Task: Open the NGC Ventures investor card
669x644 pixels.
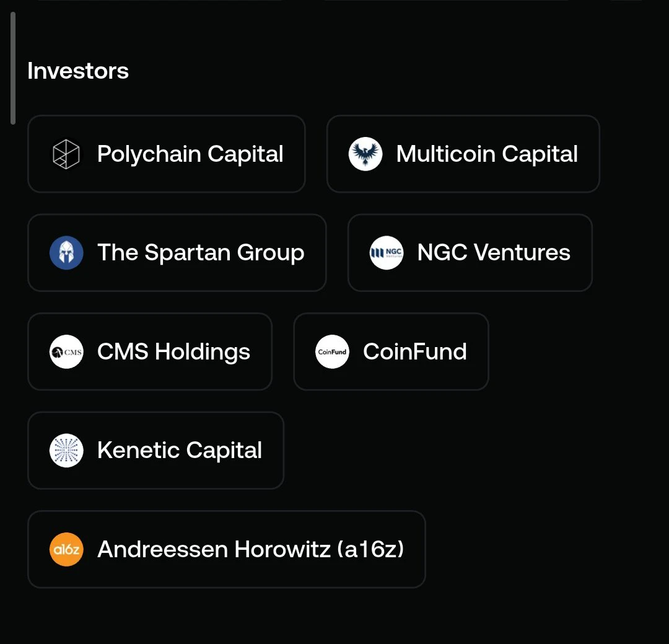Action: point(470,252)
